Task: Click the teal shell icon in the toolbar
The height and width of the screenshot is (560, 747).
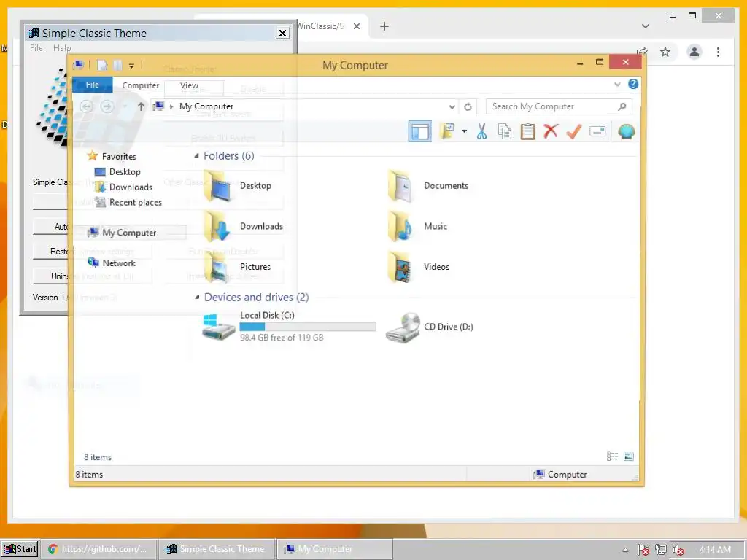Action: [627, 131]
